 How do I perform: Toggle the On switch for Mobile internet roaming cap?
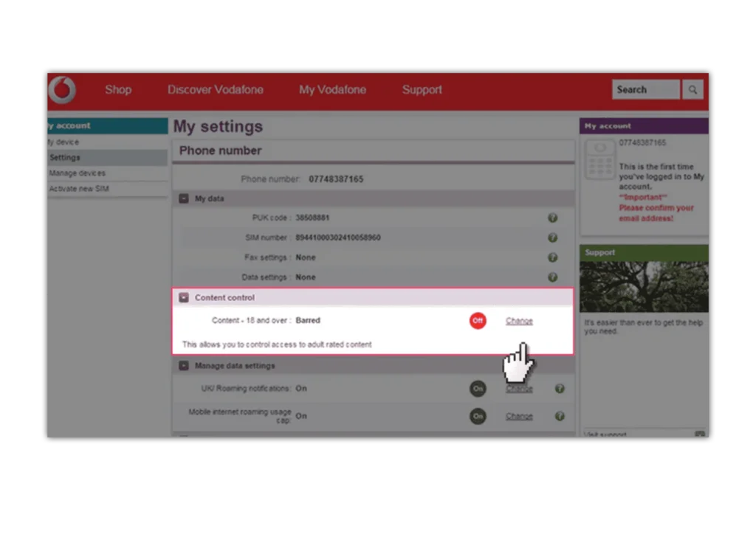478,416
